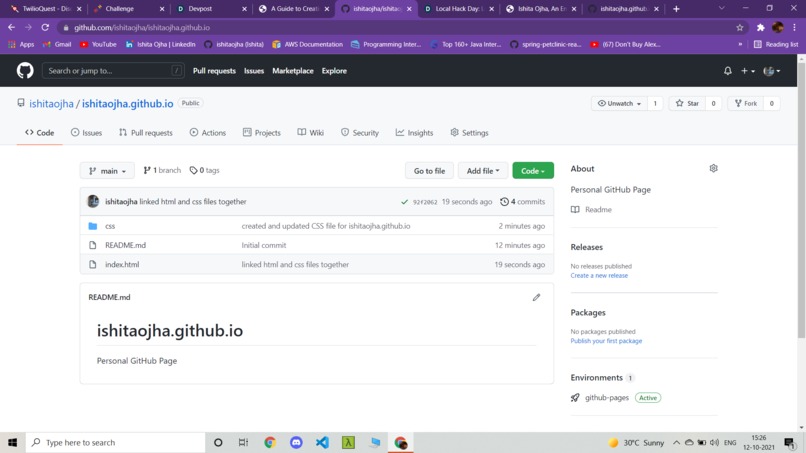Open a new browser tab

coord(676,9)
